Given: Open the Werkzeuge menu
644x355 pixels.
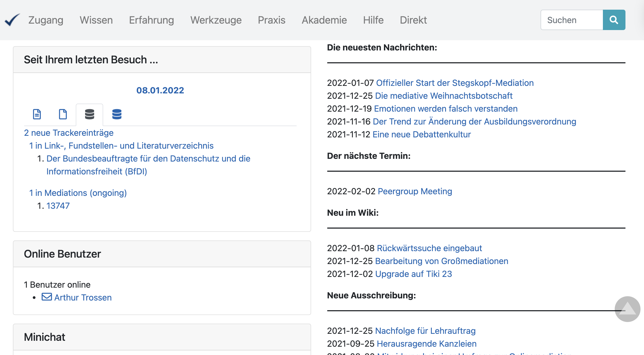Looking at the screenshot, I should click(x=216, y=20).
